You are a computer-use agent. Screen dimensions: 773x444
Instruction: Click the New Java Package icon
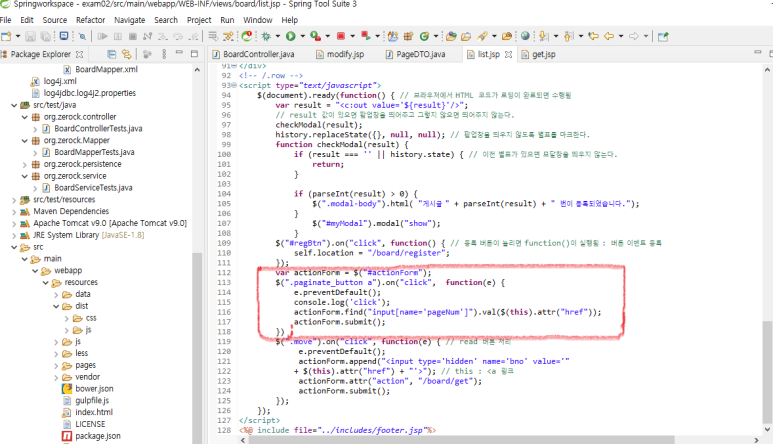point(408,36)
